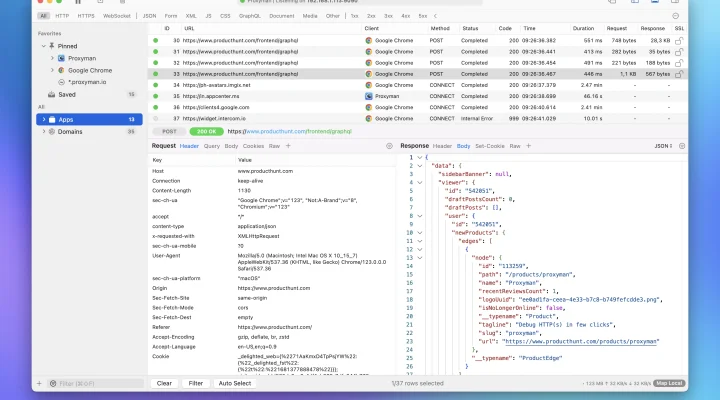This screenshot has height=400, width=720.
Task: Toggle the HTTPS protocol filter
Action: [x=86, y=16]
